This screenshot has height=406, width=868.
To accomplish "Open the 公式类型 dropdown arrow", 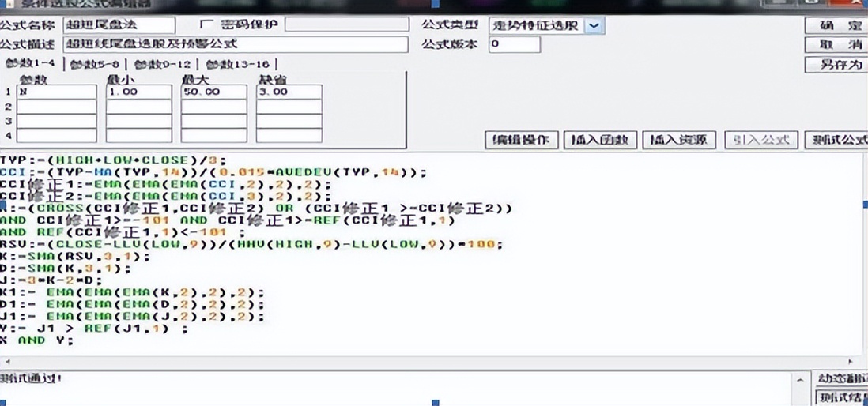I will (594, 25).
